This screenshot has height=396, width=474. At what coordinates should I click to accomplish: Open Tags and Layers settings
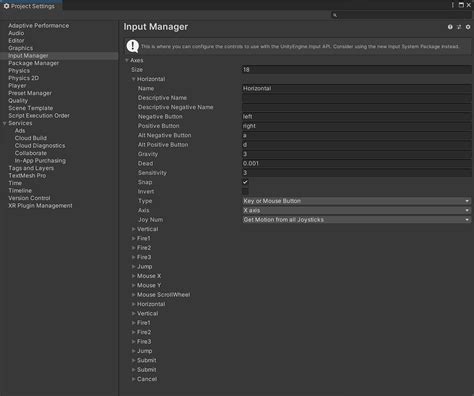(x=31, y=168)
